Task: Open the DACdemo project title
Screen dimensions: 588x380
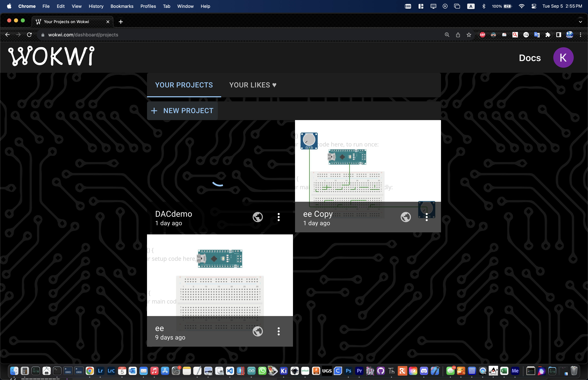Action: pos(174,214)
